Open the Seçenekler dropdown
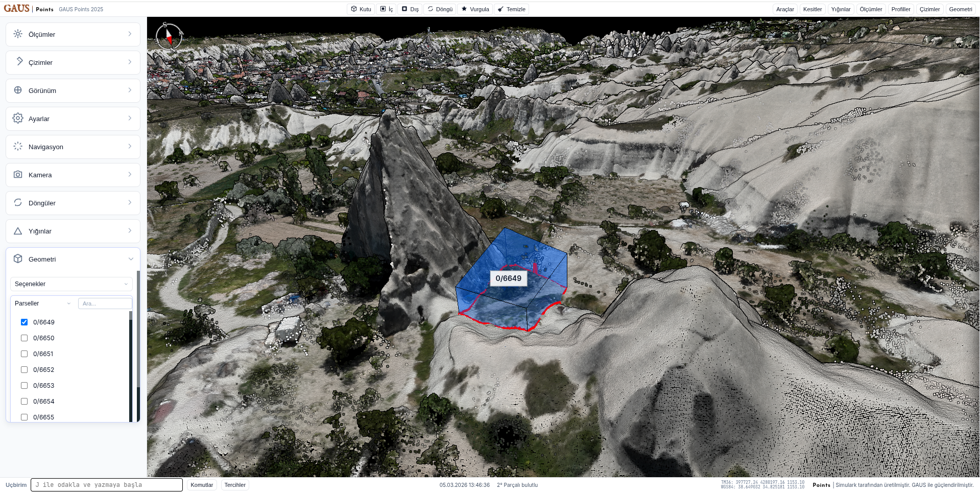 71,284
